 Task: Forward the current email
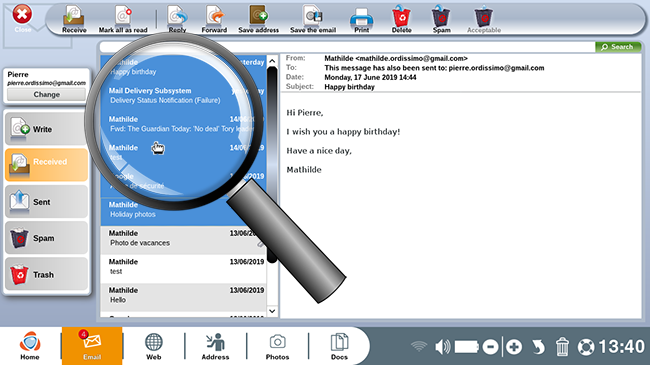[214, 19]
